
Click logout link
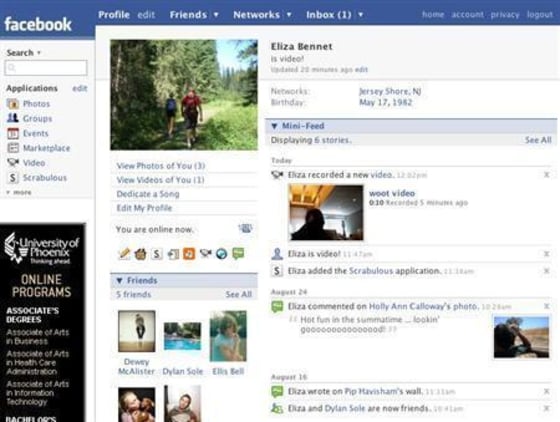[540, 14]
